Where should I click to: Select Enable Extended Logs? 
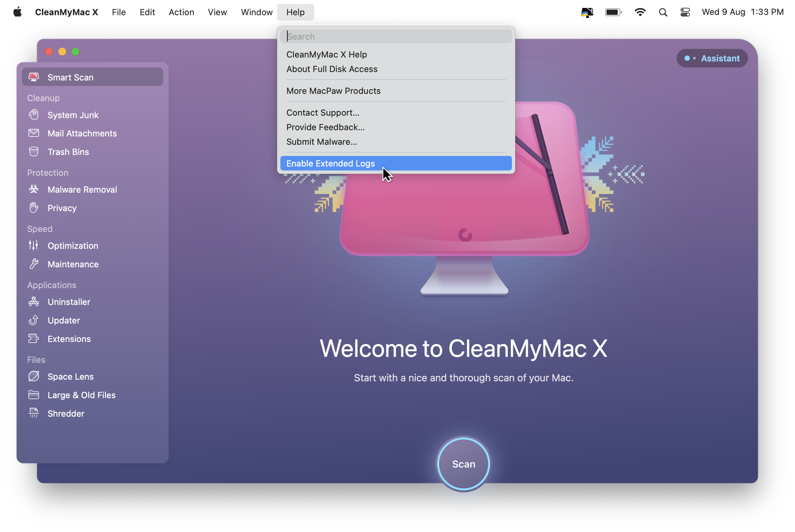coord(396,163)
